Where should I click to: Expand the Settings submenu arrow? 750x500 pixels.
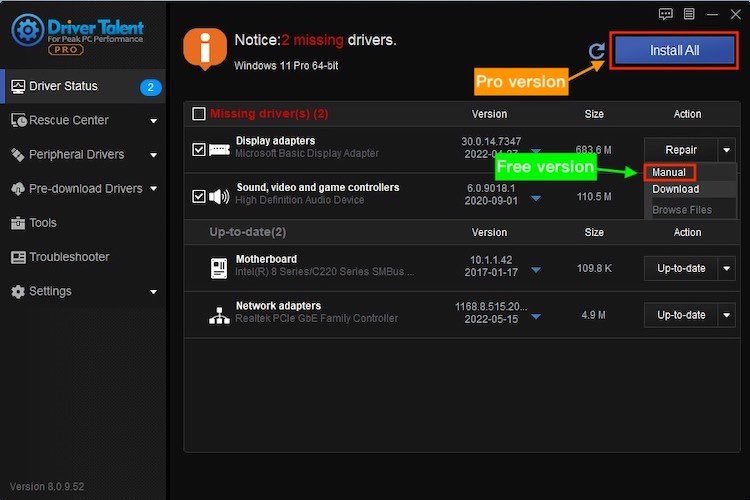click(154, 292)
